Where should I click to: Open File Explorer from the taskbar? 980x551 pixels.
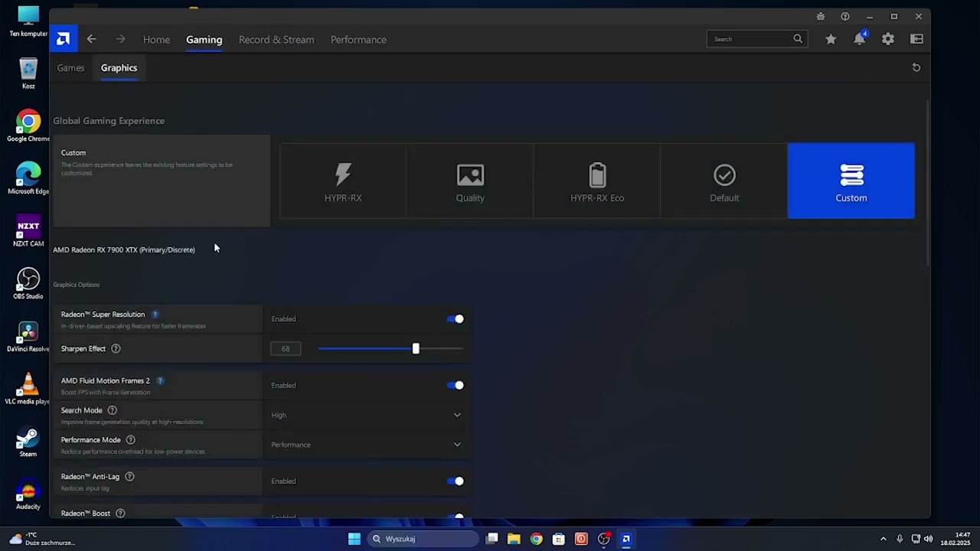coord(514,539)
